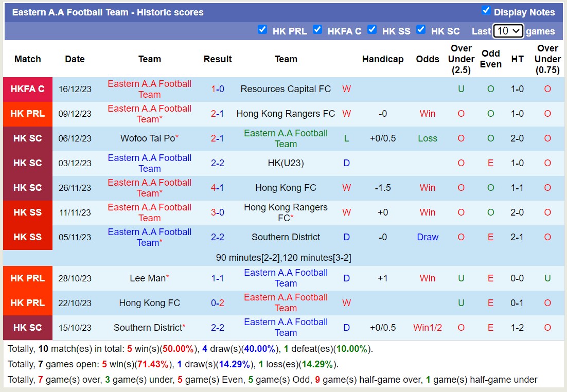Click Eastern A.A Football Team in first row
Viewport: 567px width, 392px height.
[149, 88]
